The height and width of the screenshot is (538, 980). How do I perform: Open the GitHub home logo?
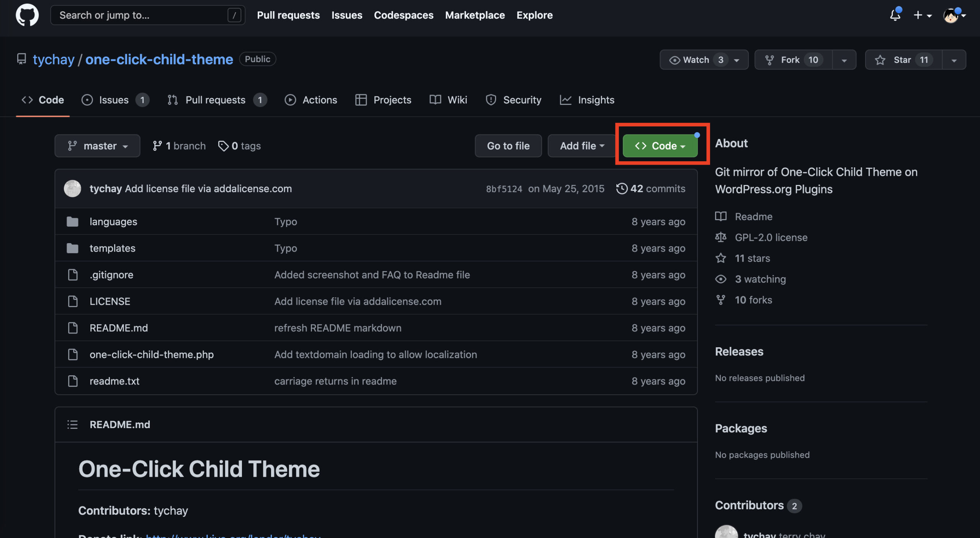pyautogui.click(x=27, y=15)
